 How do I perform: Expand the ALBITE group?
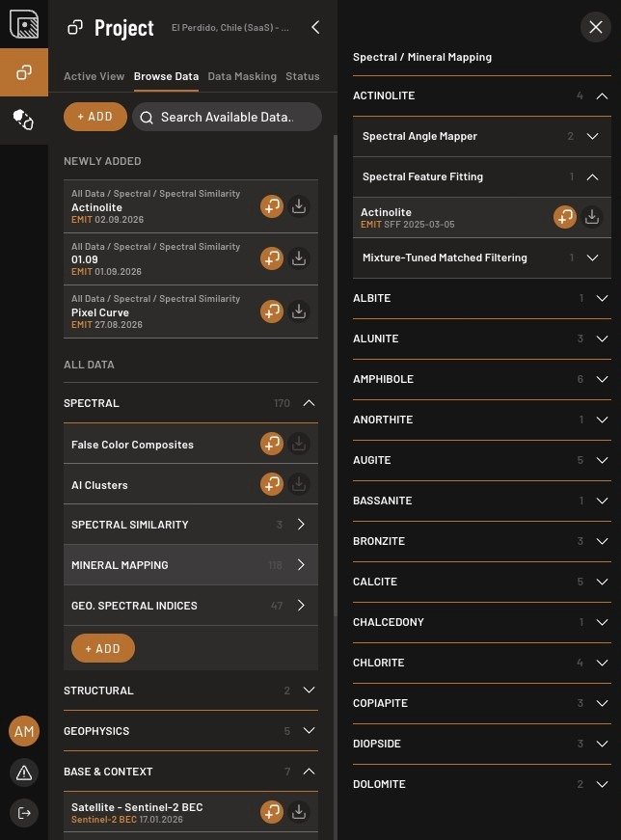coord(482,298)
